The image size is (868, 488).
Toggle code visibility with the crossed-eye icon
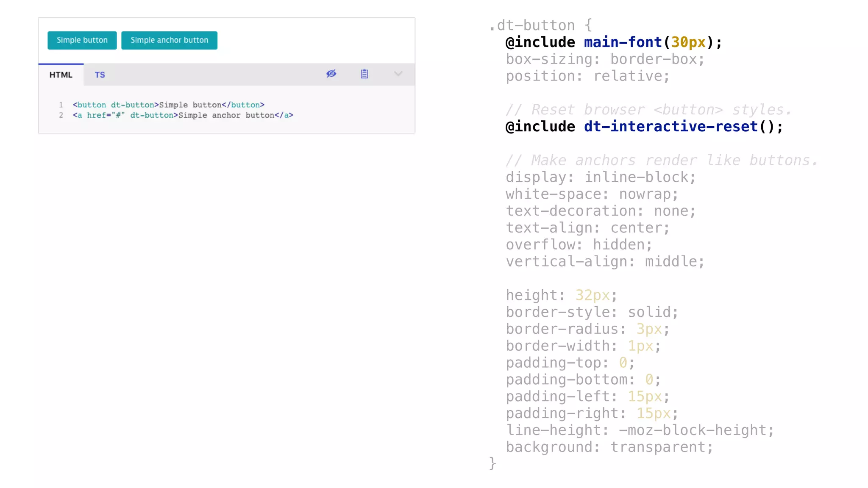click(331, 74)
